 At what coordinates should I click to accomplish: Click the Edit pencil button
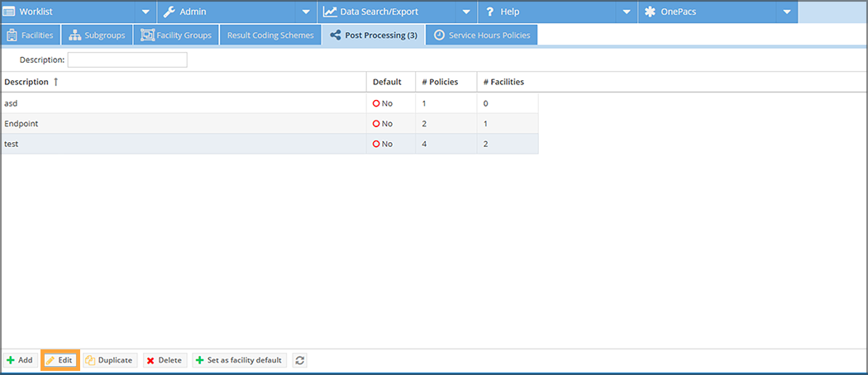tap(60, 360)
